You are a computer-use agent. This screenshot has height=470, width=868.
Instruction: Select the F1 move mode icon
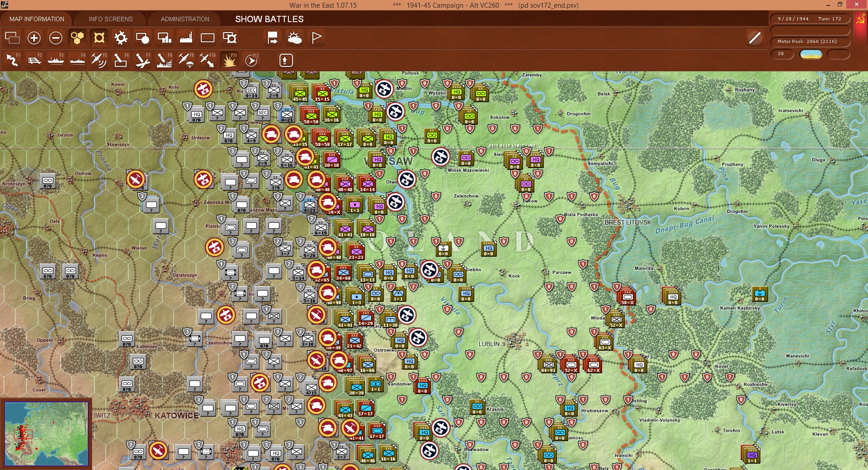pyautogui.click(x=12, y=60)
